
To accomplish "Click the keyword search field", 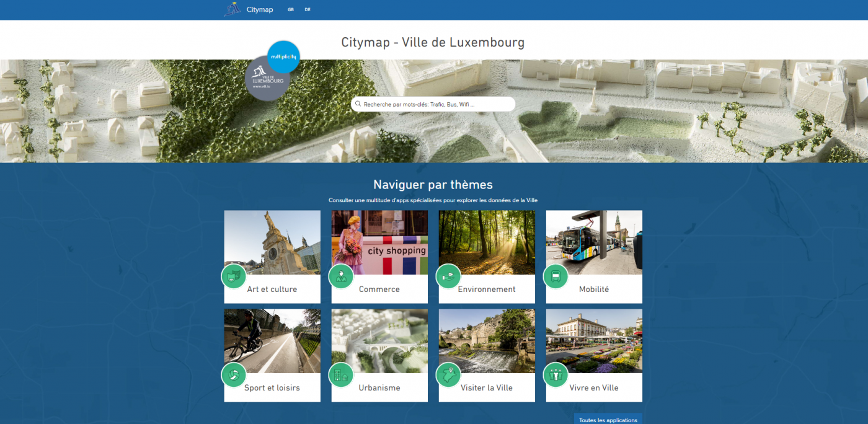I will 434,104.
